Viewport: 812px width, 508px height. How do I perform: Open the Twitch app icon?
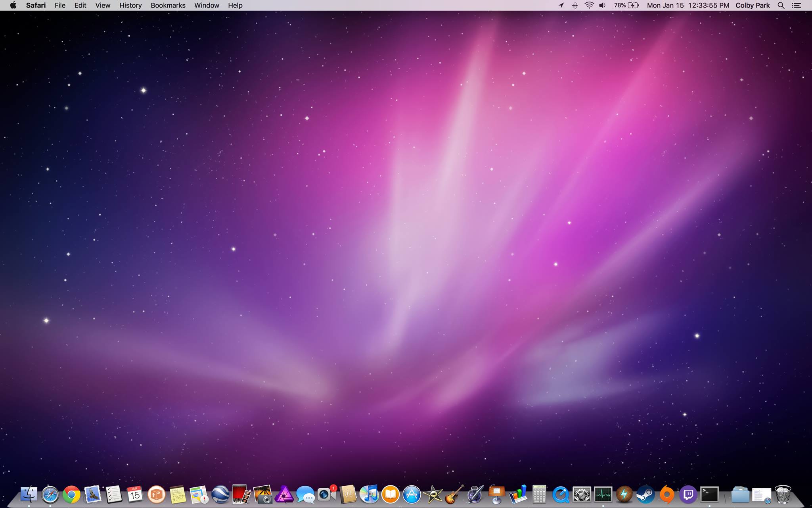point(688,495)
